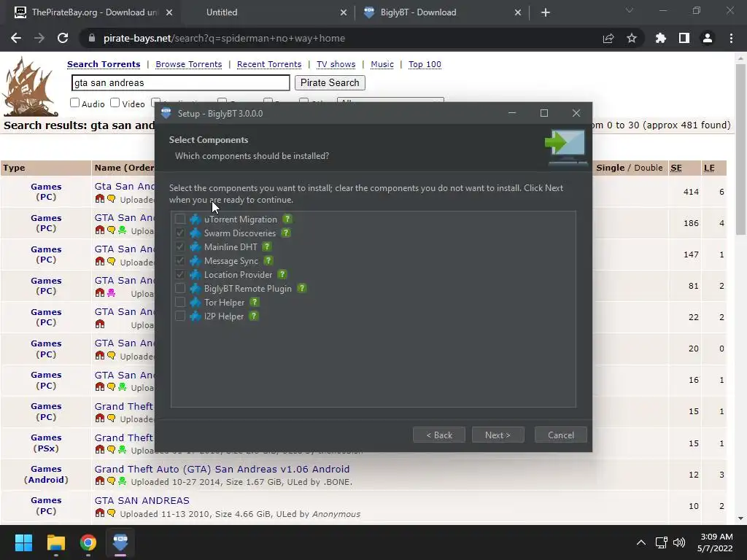The image size is (747, 560).
Task: Show hidden system tray icons chevron
Action: coord(641,542)
